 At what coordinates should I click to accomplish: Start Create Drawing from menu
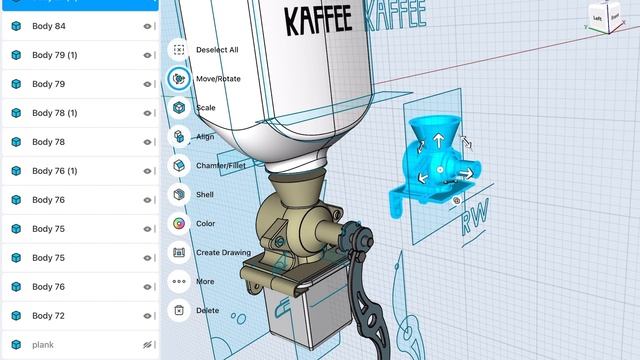pos(179,253)
